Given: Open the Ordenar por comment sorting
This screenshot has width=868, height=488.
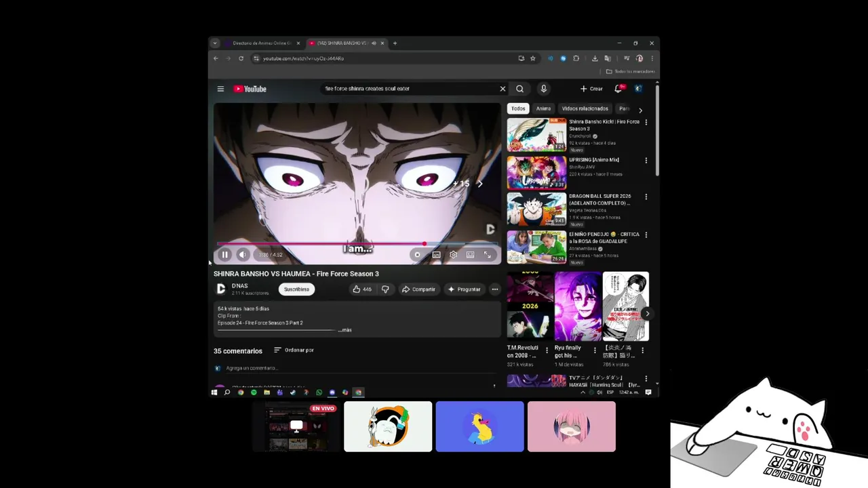Looking at the screenshot, I should point(294,350).
